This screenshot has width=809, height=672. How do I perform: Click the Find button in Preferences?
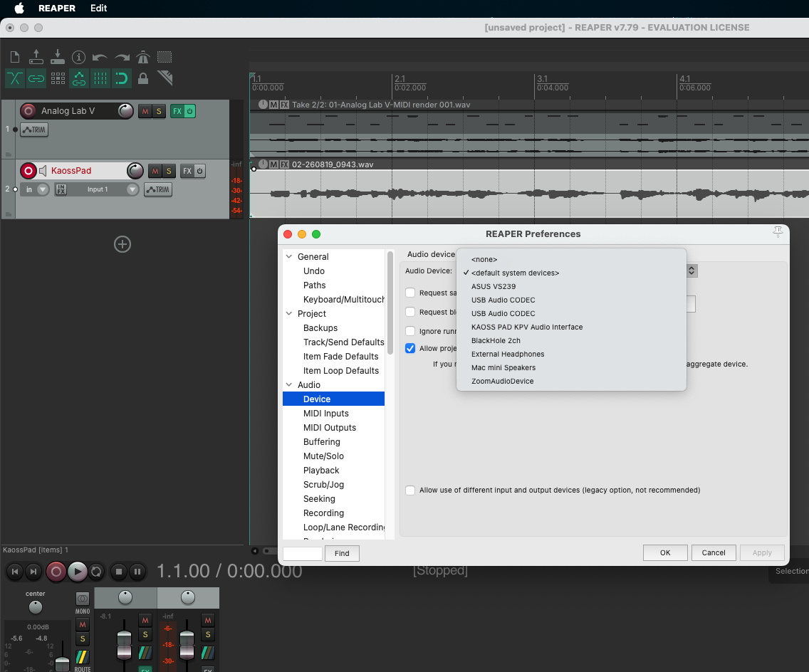click(x=342, y=553)
